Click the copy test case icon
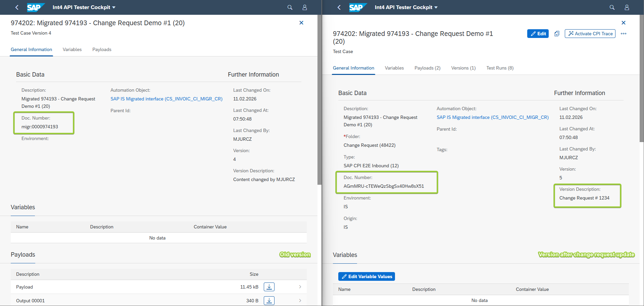 557,34
